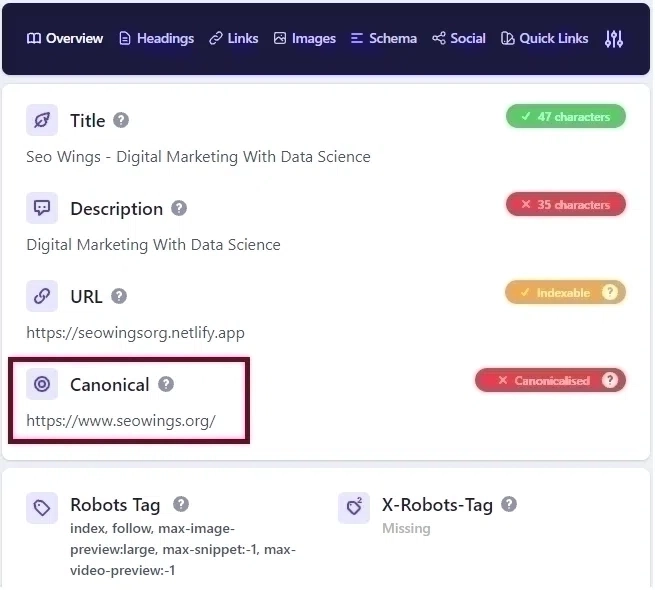Open the Images tab
The height and width of the screenshot is (590, 655).
305,38
